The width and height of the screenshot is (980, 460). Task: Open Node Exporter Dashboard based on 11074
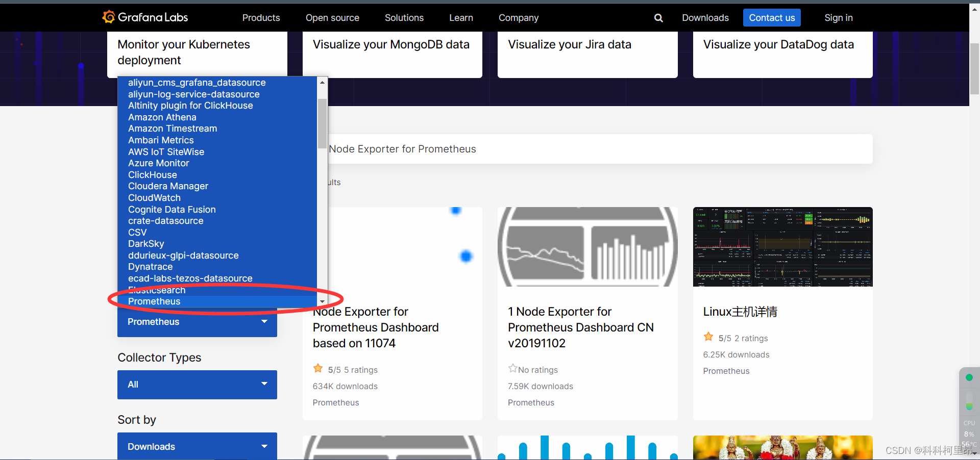coord(376,327)
